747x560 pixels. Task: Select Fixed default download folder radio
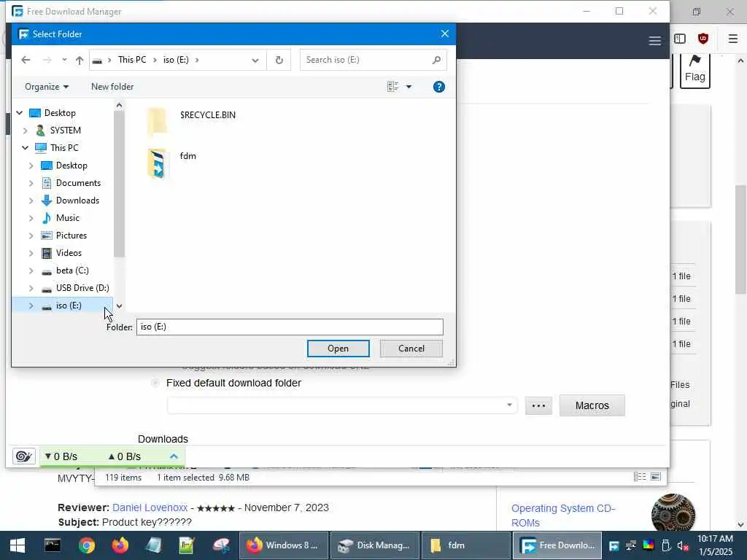tap(155, 383)
